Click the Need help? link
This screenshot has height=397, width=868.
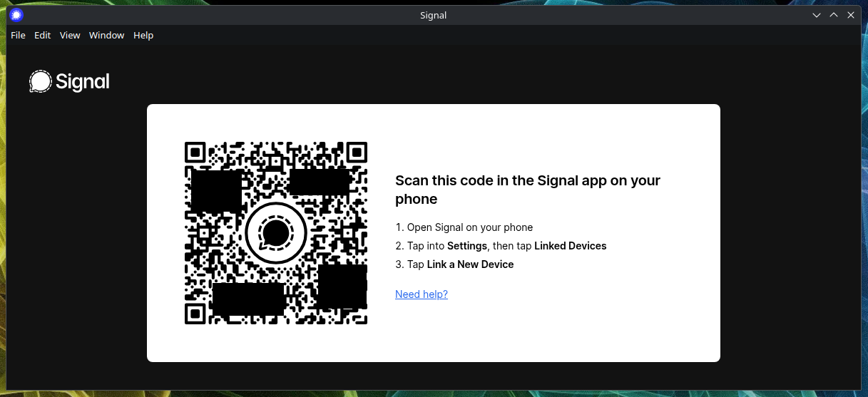coord(422,294)
